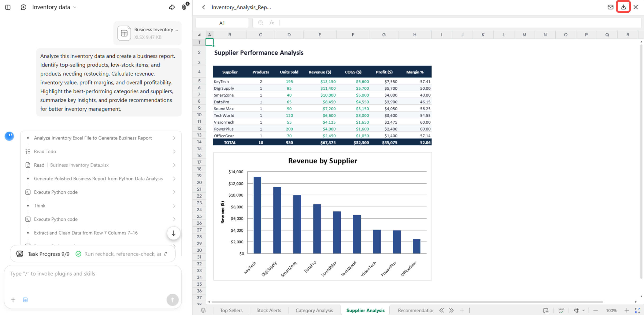The width and height of the screenshot is (644, 315).
Task: Click the Revenue by Supplier chart title
Action: point(322,161)
